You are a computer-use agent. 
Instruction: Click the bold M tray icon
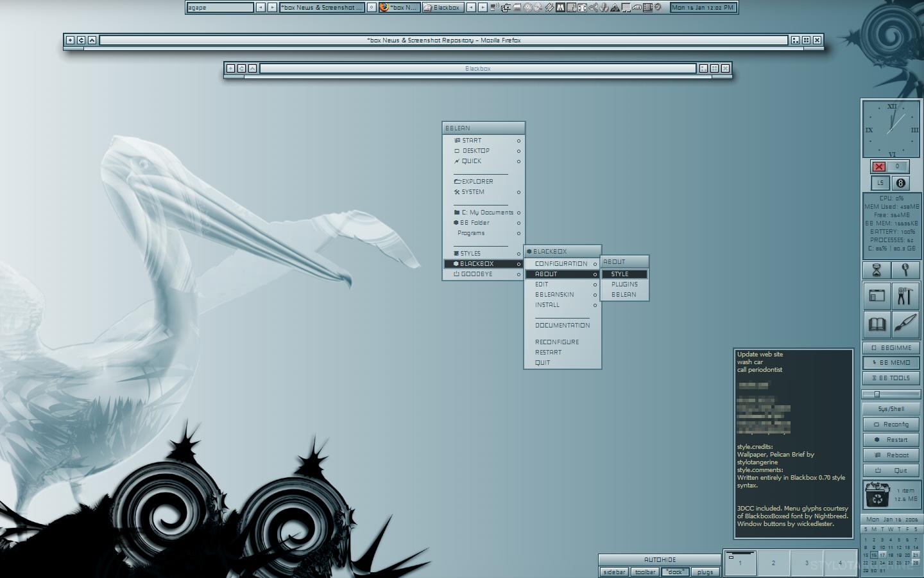pos(560,8)
